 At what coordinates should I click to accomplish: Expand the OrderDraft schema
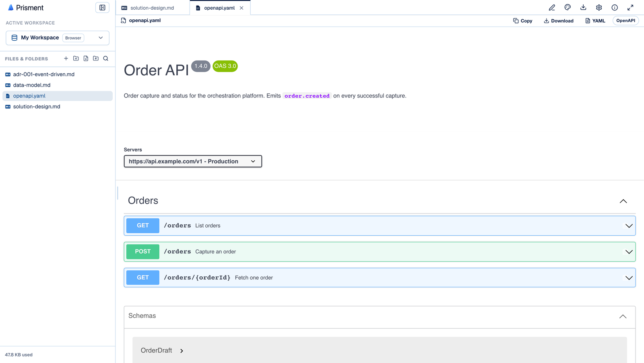click(182, 351)
